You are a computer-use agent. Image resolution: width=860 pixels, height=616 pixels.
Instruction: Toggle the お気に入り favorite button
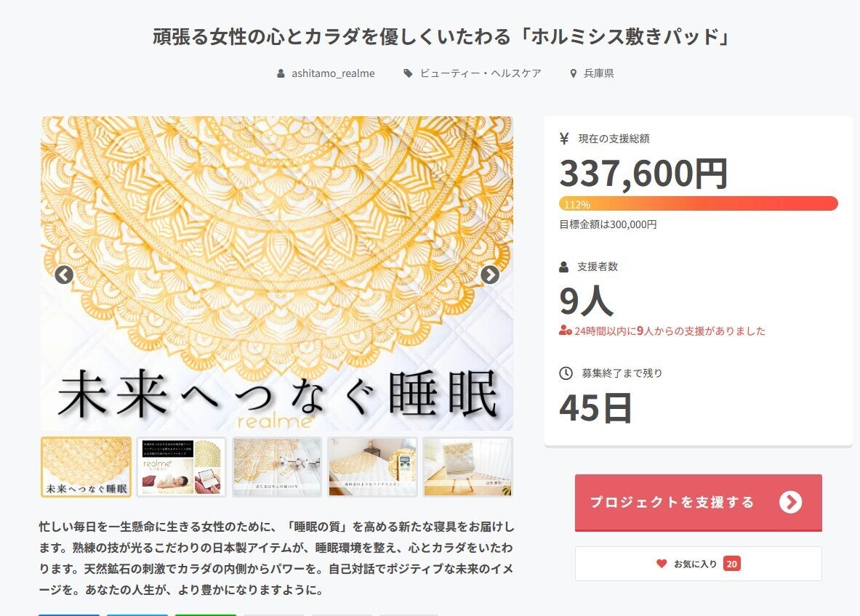[x=698, y=564]
